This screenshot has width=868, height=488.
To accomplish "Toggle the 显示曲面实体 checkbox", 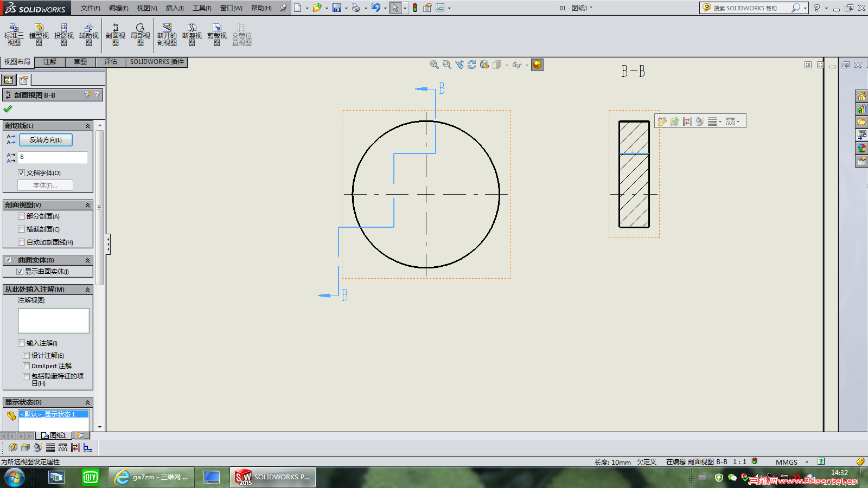I will pos(20,272).
